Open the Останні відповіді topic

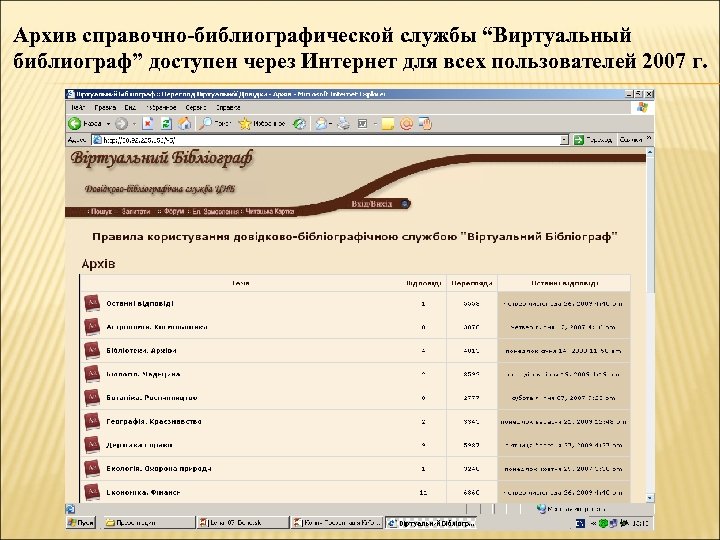(x=140, y=304)
